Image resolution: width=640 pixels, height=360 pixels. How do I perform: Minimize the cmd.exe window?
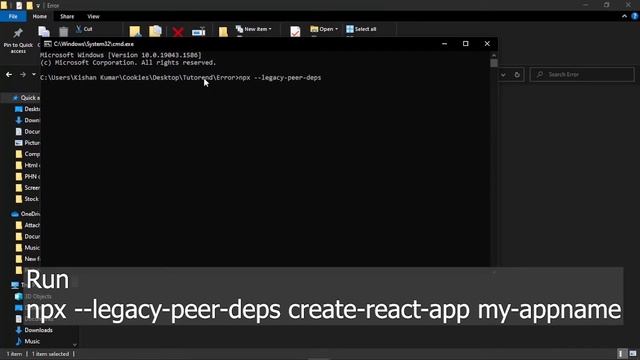(444, 44)
